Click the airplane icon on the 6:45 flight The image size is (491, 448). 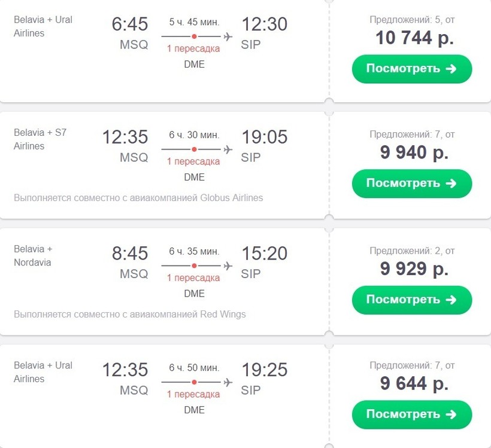coord(228,36)
